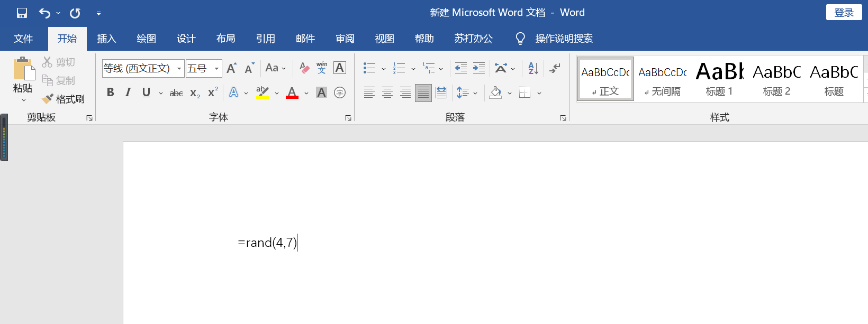
Task: Click the 粘贴 paste button
Action: [23, 75]
